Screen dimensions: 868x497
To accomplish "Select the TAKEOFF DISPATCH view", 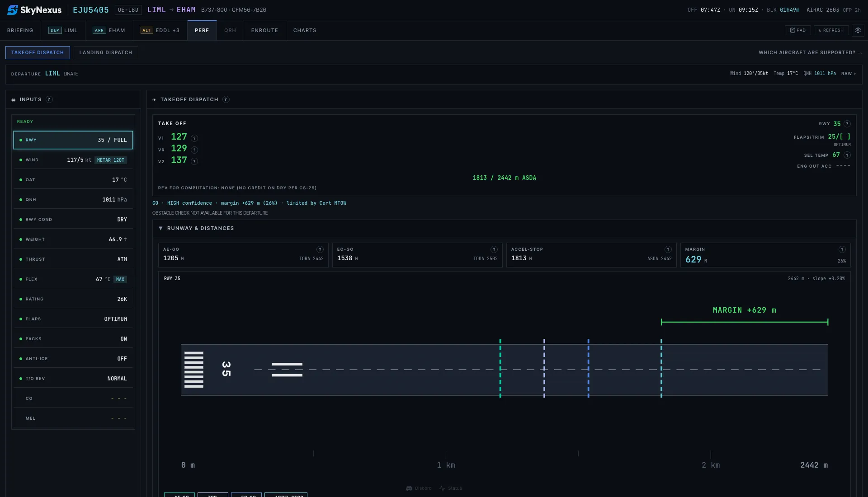I will [x=38, y=53].
